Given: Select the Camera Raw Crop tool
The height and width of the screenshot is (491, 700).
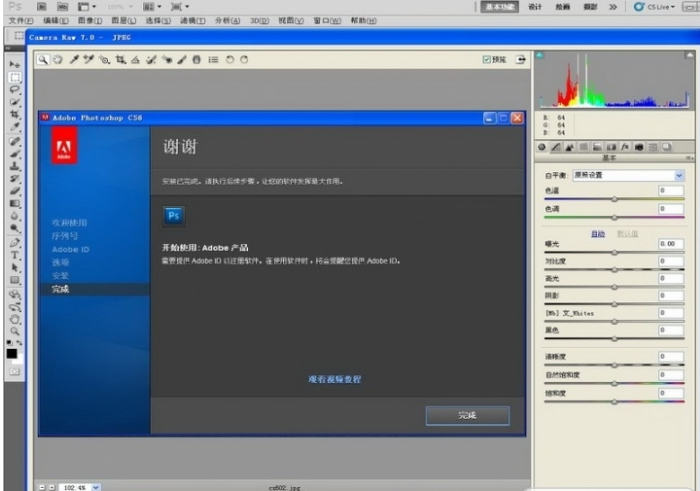Looking at the screenshot, I should pos(121,59).
